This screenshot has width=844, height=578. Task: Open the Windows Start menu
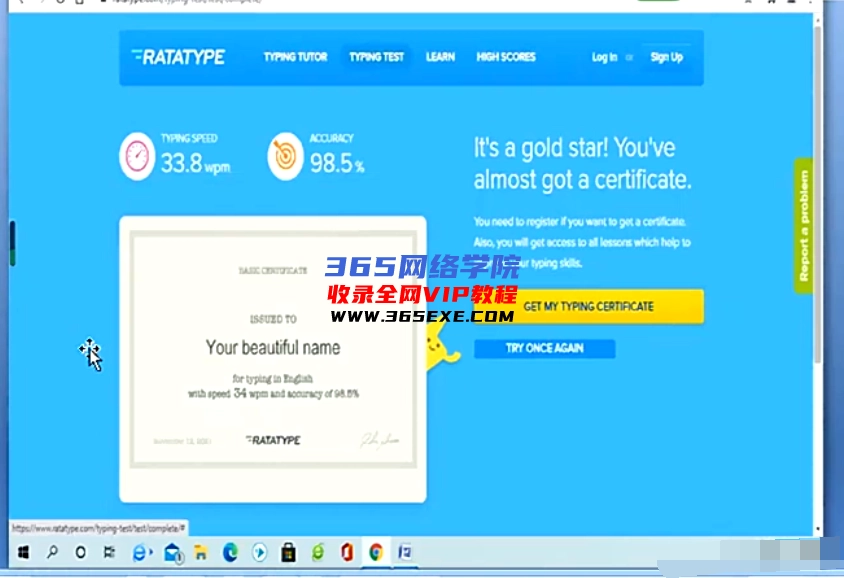click(x=21, y=552)
